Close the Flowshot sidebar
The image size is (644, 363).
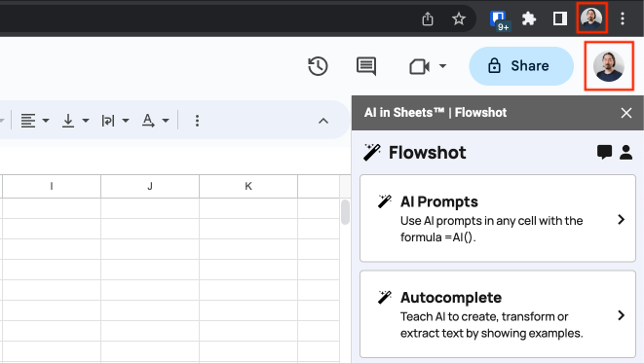[625, 113]
